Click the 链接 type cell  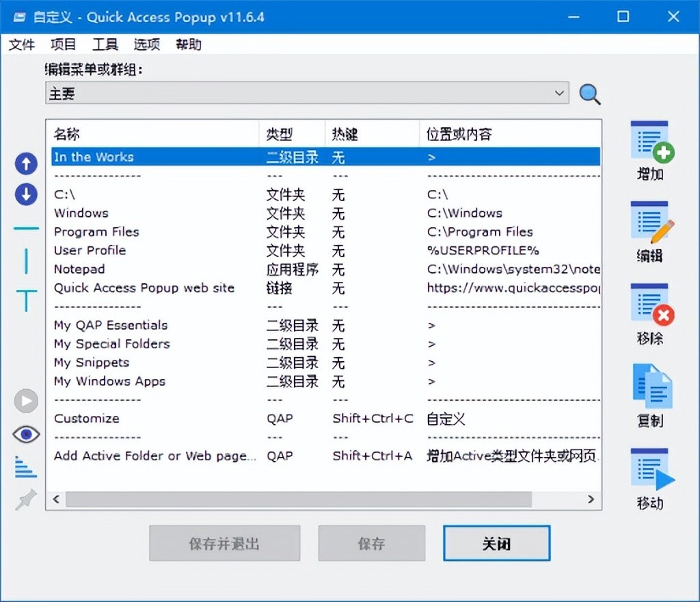280,287
